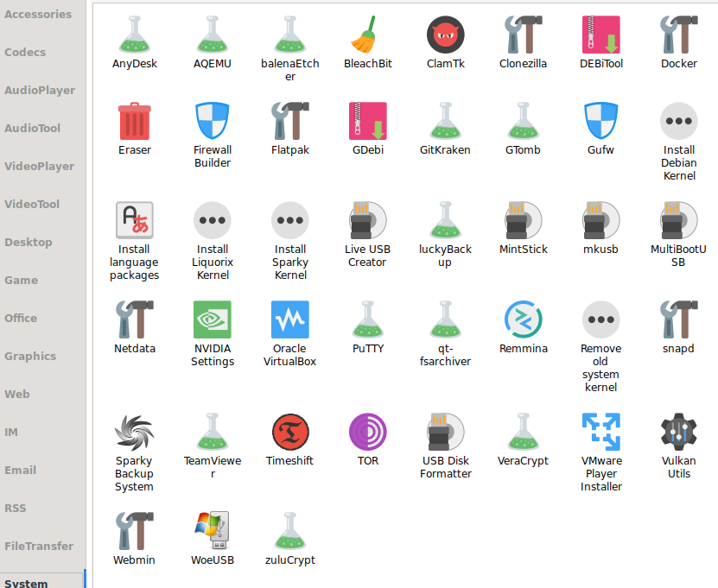Select the AudioPlayer category
The image size is (718, 588).
(x=40, y=90)
